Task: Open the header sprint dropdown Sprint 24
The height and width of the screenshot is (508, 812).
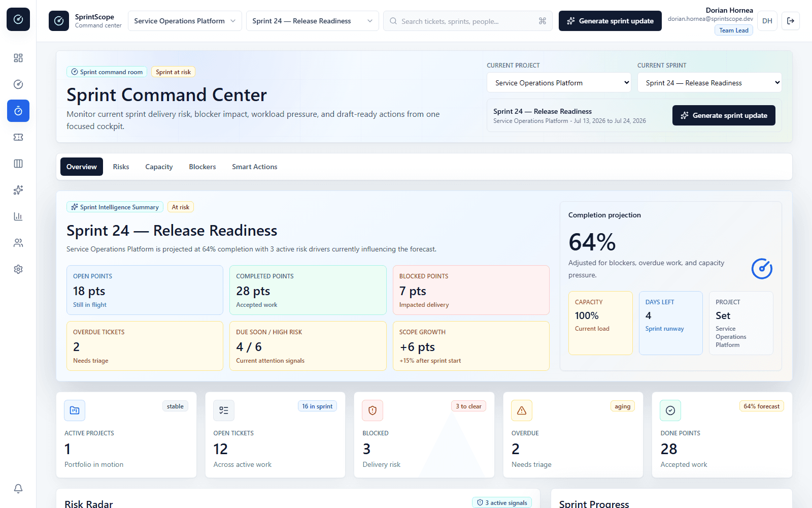Action: pos(313,21)
